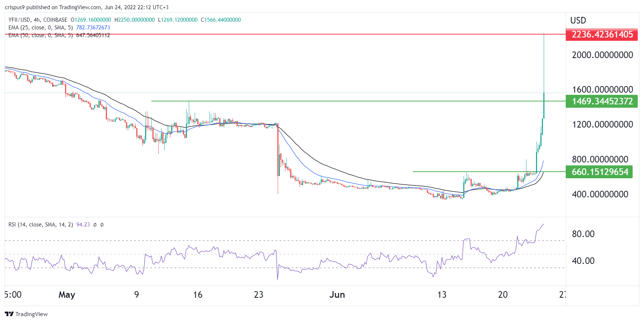Click the close price C1566.44000000
This screenshot has height=322, width=644.
221,20
